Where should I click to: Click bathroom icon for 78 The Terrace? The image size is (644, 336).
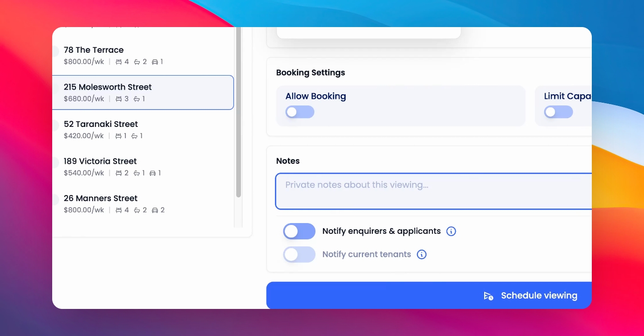(x=137, y=62)
